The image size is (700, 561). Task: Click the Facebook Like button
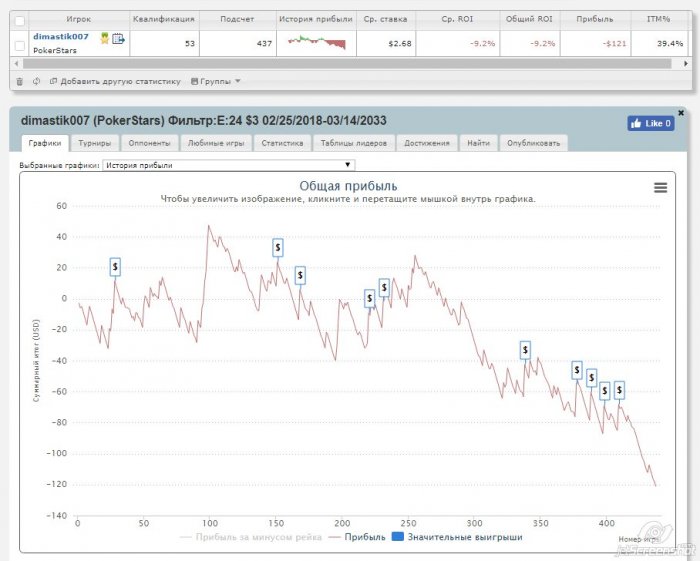coord(651,124)
